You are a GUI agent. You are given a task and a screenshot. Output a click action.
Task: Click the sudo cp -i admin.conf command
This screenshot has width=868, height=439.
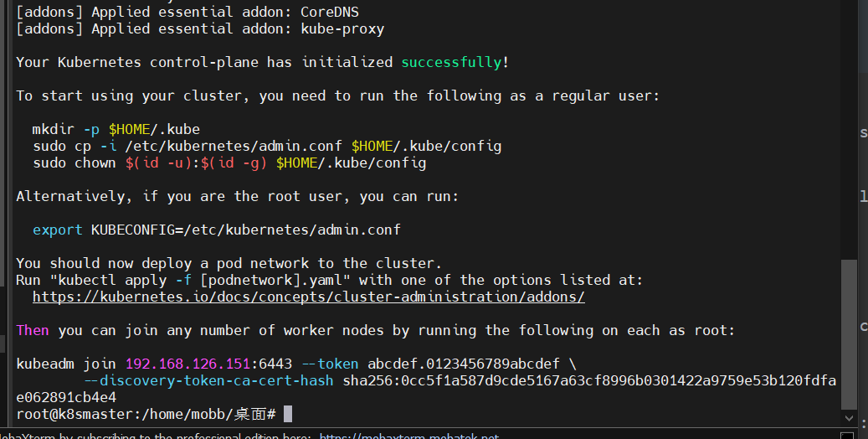pos(266,146)
